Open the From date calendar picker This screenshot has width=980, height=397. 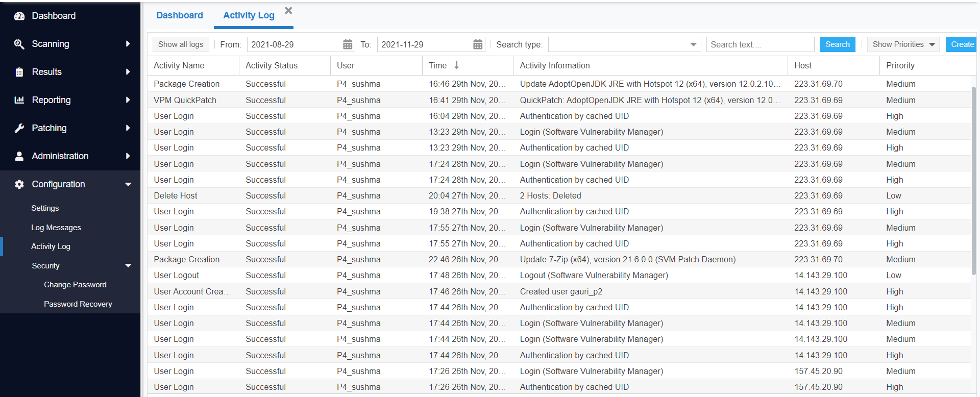point(348,44)
